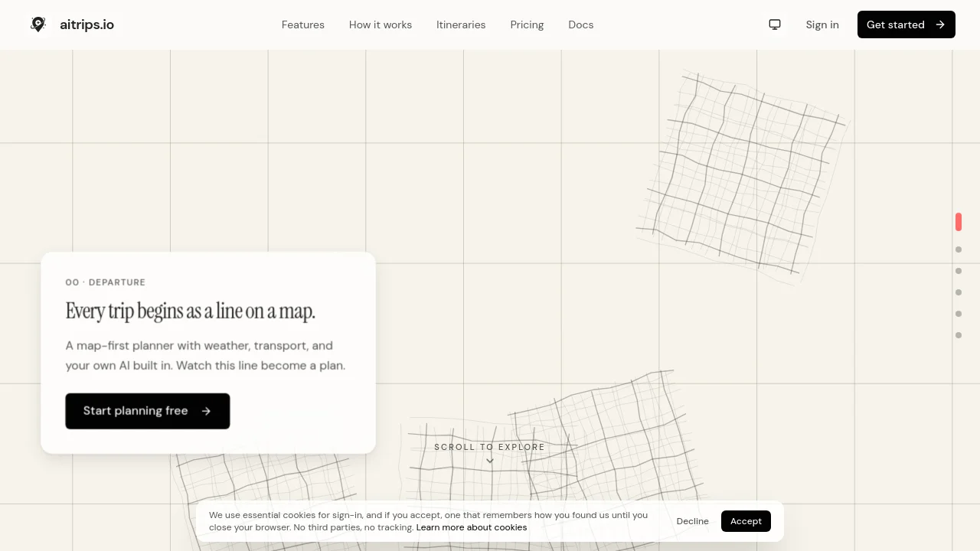
Task: Click the Sign in link
Action: click(822, 24)
